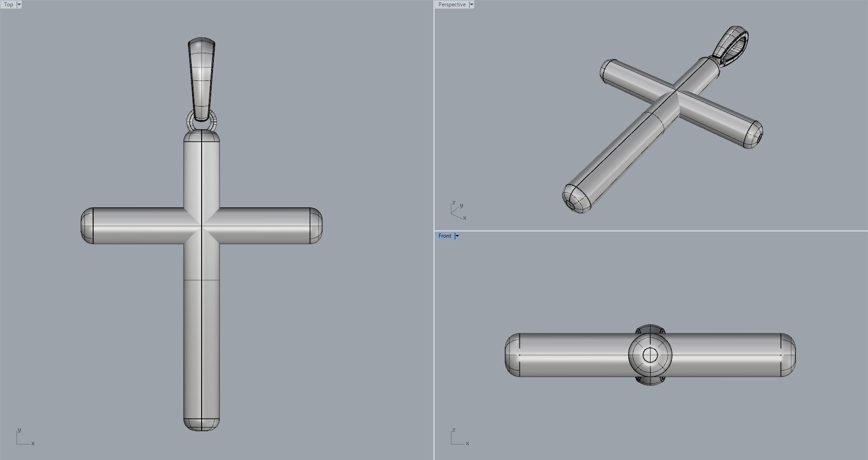Open the Top viewport dropdown arrow
This screenshot has height=460, width=868.
[x=19, y=5]
